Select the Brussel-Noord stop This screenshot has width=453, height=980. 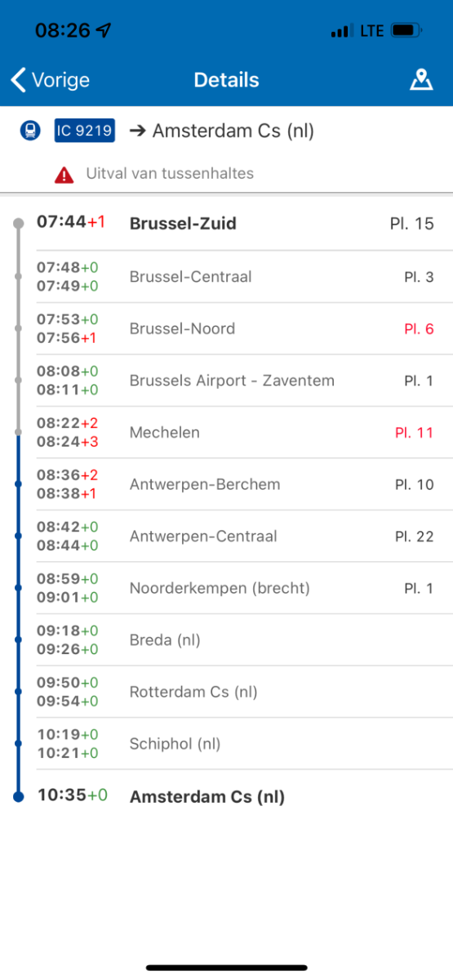click(235, 328)
